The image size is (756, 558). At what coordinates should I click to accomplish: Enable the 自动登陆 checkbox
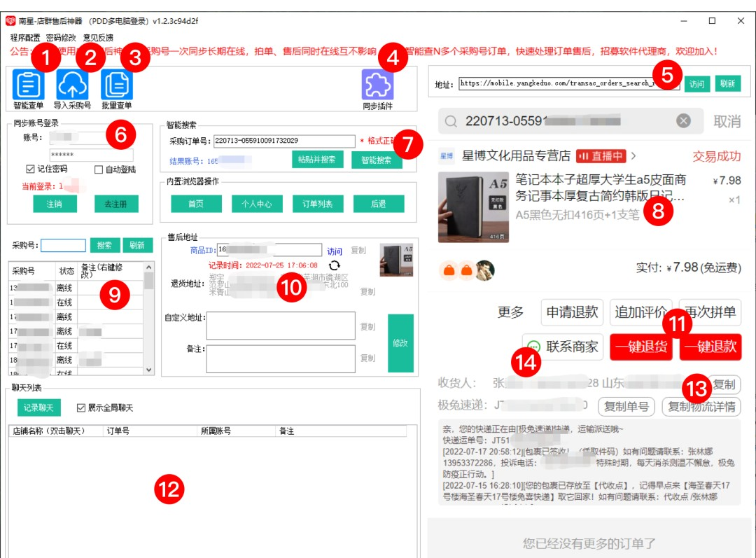99,169
